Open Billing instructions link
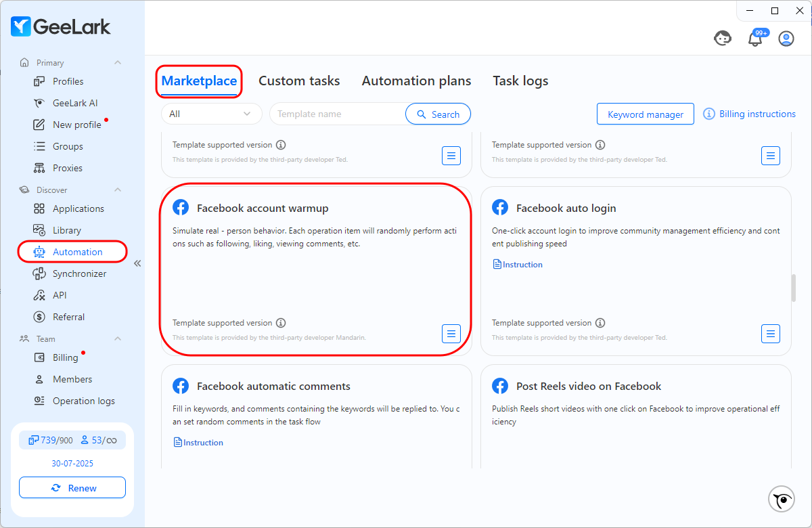Screen dimensions: 812x528 [757, 114]
